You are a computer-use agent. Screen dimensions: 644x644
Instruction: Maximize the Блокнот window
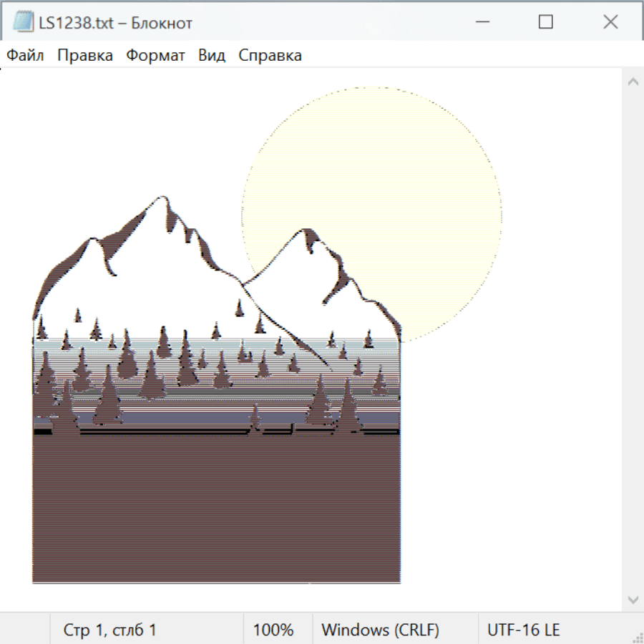(x=545, y=22)
